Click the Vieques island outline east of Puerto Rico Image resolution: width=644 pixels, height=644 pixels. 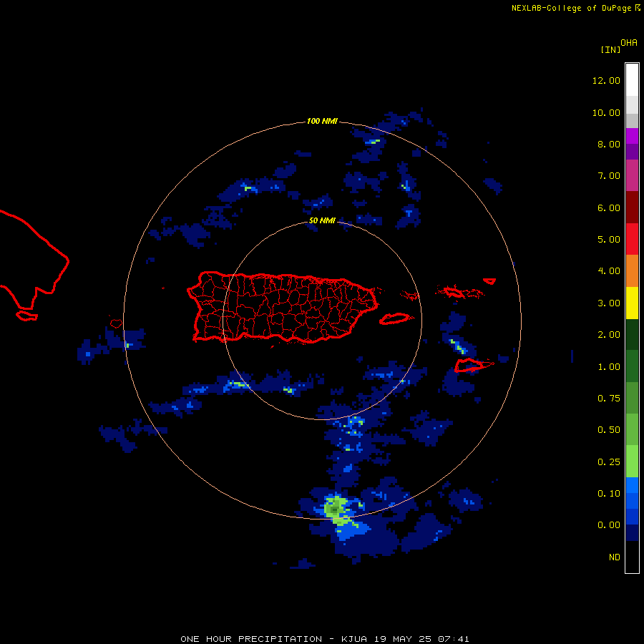click(x=395, y=318)
